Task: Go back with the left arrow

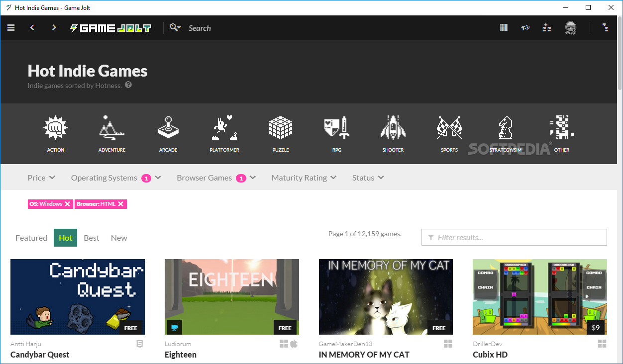Action: [x=32, y=28]
